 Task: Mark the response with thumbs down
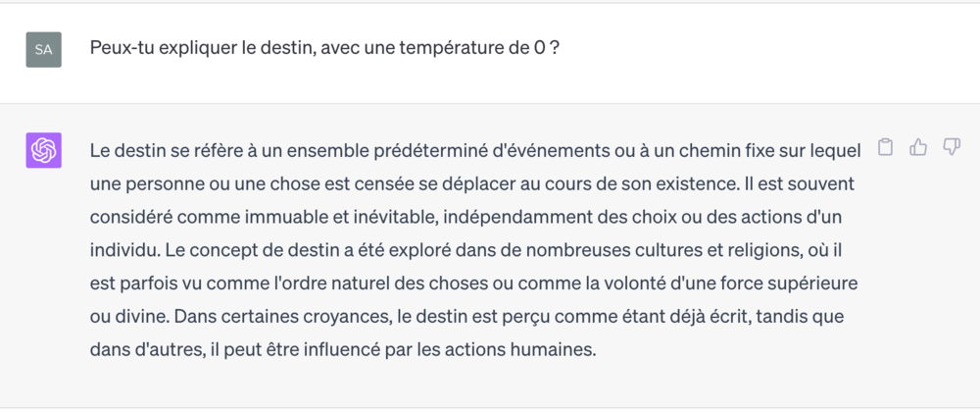click(x=952, y=147)
